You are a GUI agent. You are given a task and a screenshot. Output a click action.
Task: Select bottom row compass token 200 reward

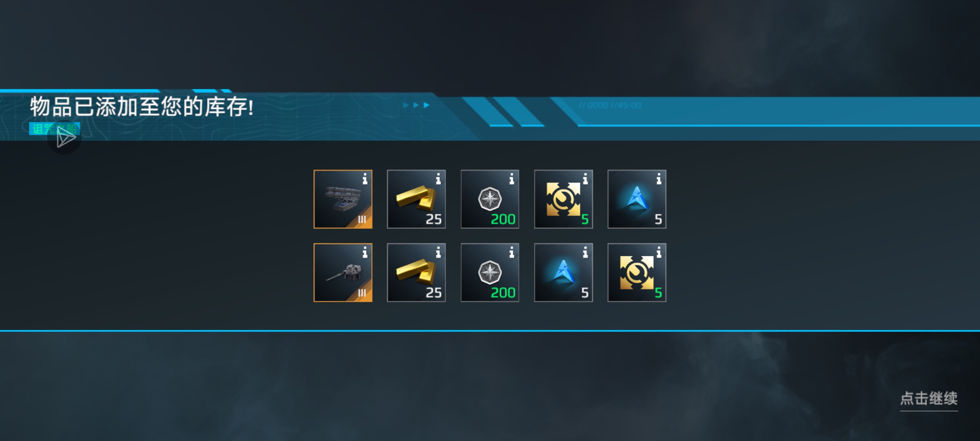[490, 273]
